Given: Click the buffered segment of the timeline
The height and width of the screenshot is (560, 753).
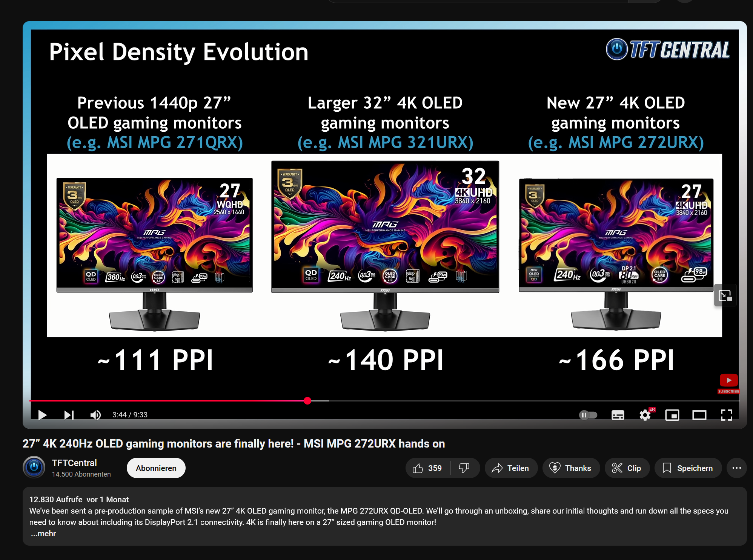Looking at the screenshot, I should point(320,401).
